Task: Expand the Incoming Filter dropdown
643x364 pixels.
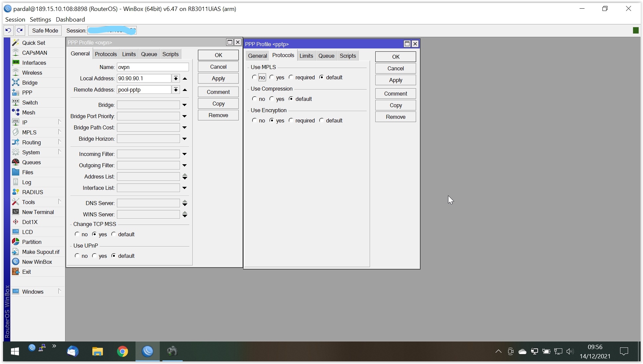Action: pyautogui.click(x=184, y=154)
